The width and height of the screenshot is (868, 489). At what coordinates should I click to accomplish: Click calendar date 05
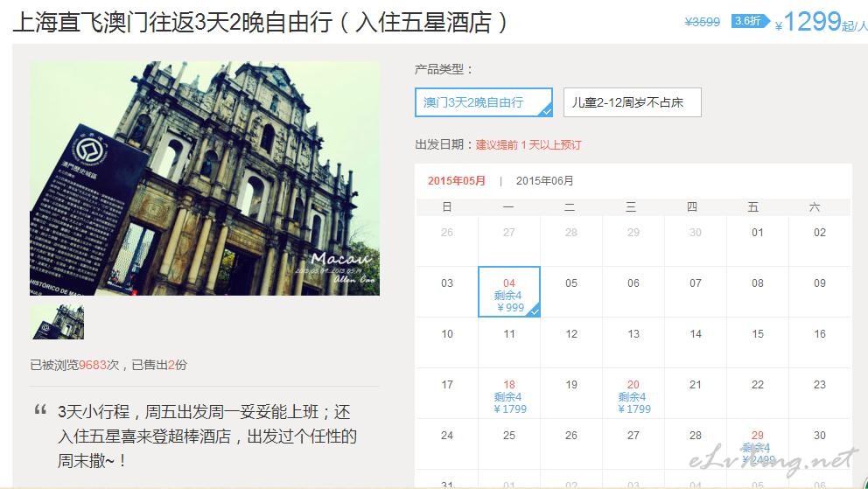pos(571,283)
